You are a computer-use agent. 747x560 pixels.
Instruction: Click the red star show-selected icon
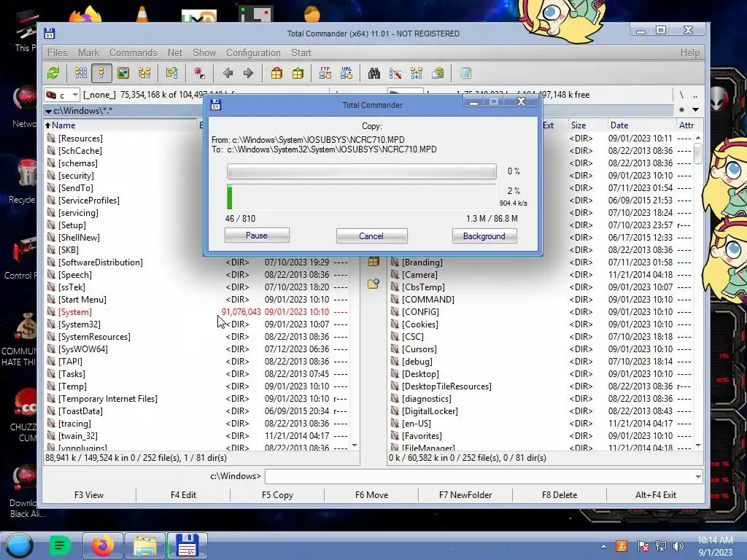[x=199, y=73]
